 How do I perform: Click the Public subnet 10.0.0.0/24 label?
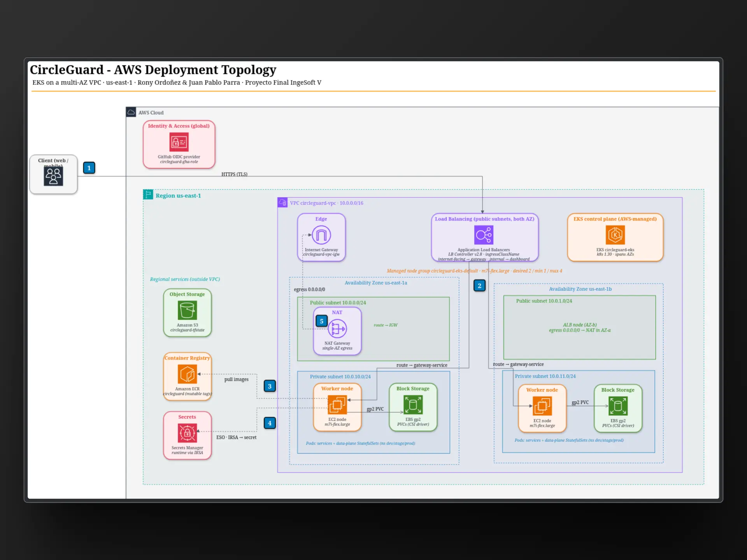(x=338, y=303)
